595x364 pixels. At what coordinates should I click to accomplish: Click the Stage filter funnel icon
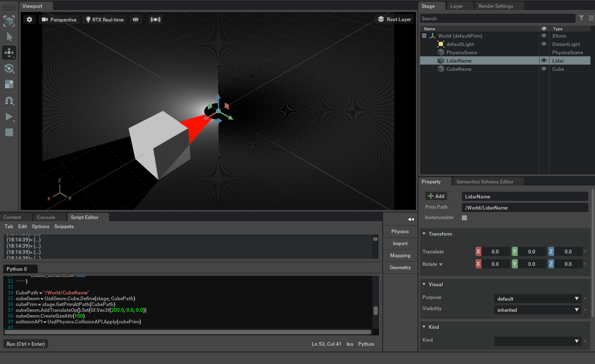[x=581, y=18]
